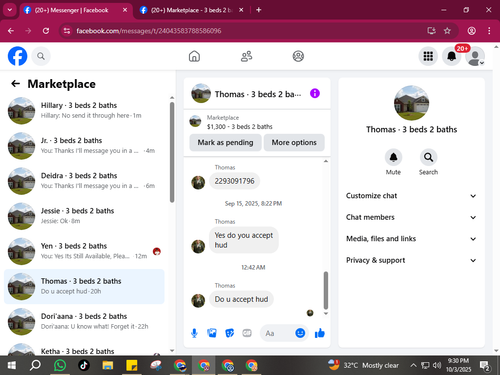The height and width of the screenshot is (375, 500).
Task: Search in conversation magnifier icon
Action: coord(428,157)
